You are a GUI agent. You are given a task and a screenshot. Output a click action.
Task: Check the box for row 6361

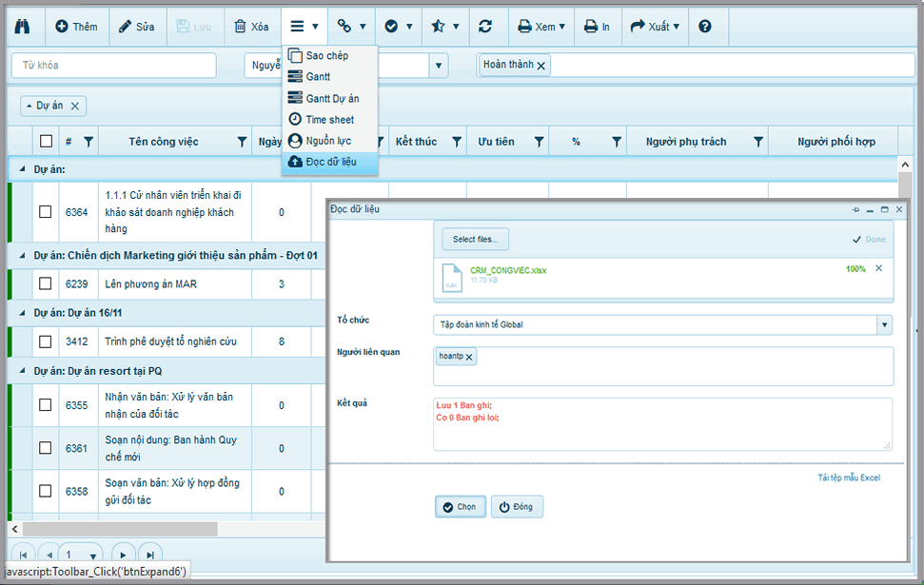[x=46, y=448]
